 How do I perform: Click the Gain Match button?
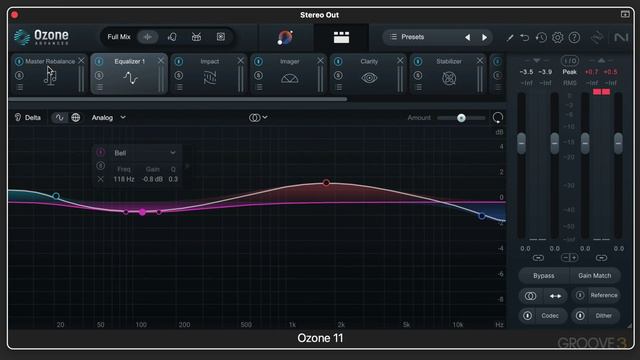[x=594, y=276]
